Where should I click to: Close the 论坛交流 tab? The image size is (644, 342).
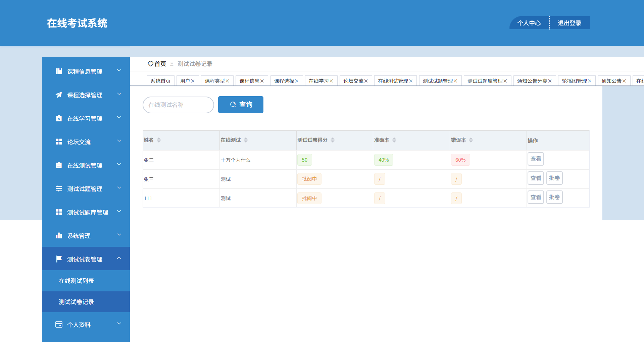click(x=366, y=81)
